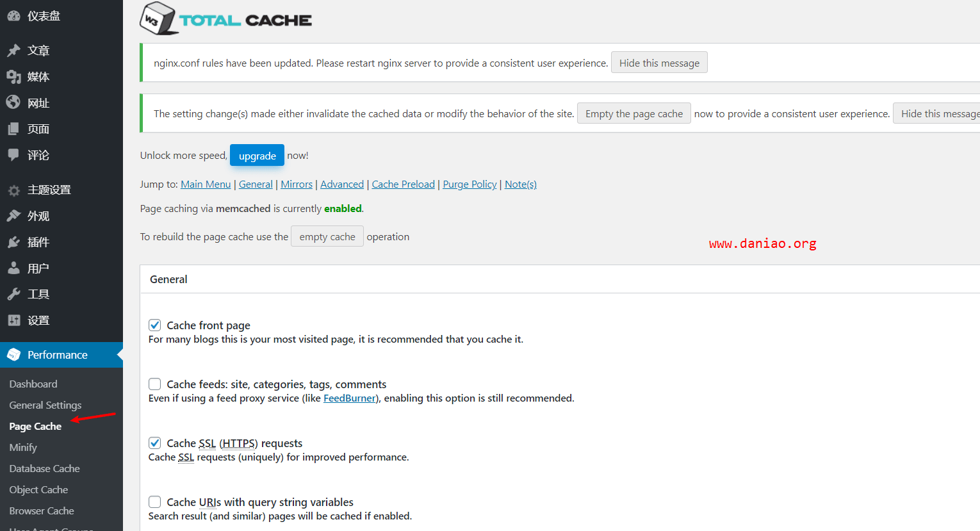980x531 pixels.
Task: Click the General section heading
Action: tap(168, 279)
